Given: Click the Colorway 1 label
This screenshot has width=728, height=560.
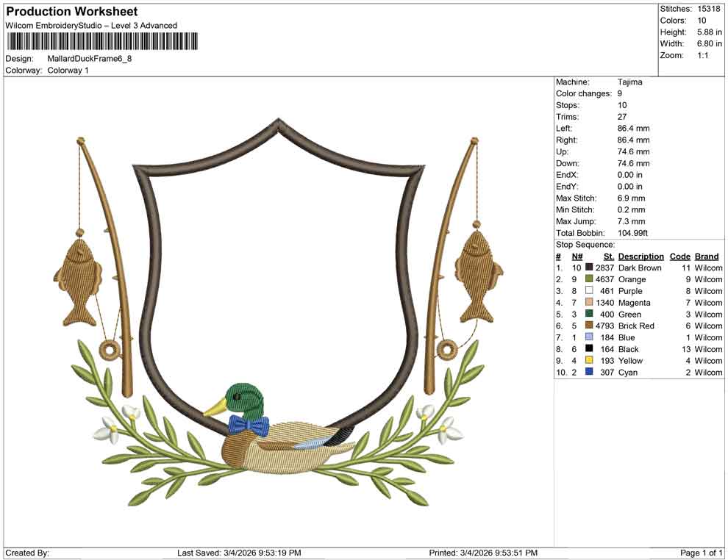Looking at the screenshot, I should click(66, 71).
